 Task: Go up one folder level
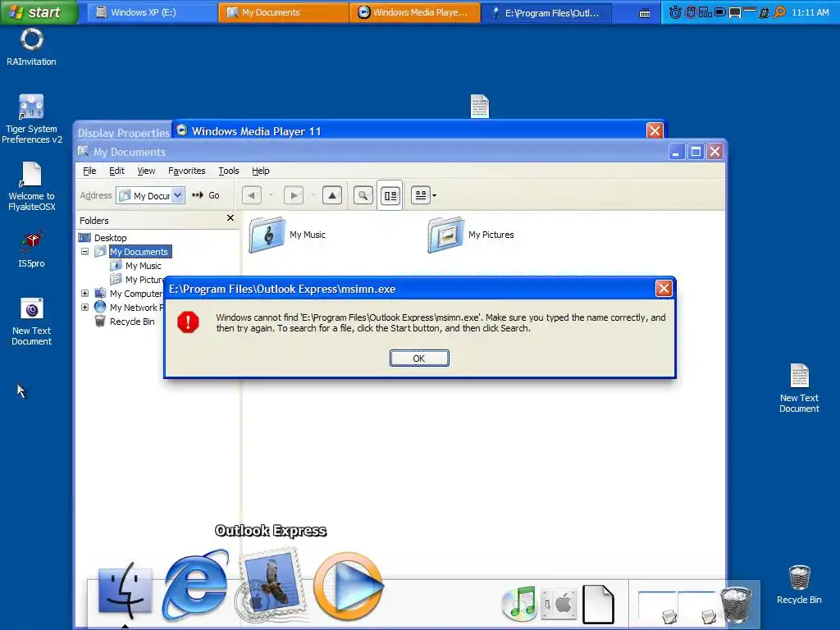coord(332,195)
